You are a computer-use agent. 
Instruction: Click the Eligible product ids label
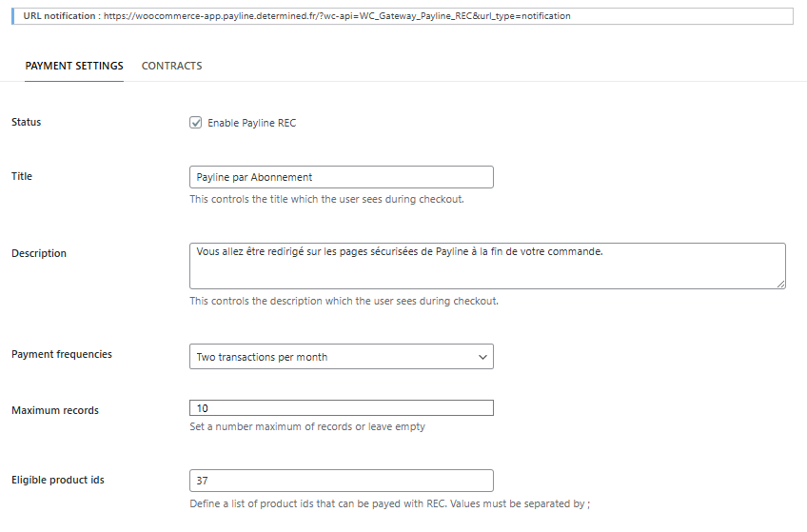point(58,480)
